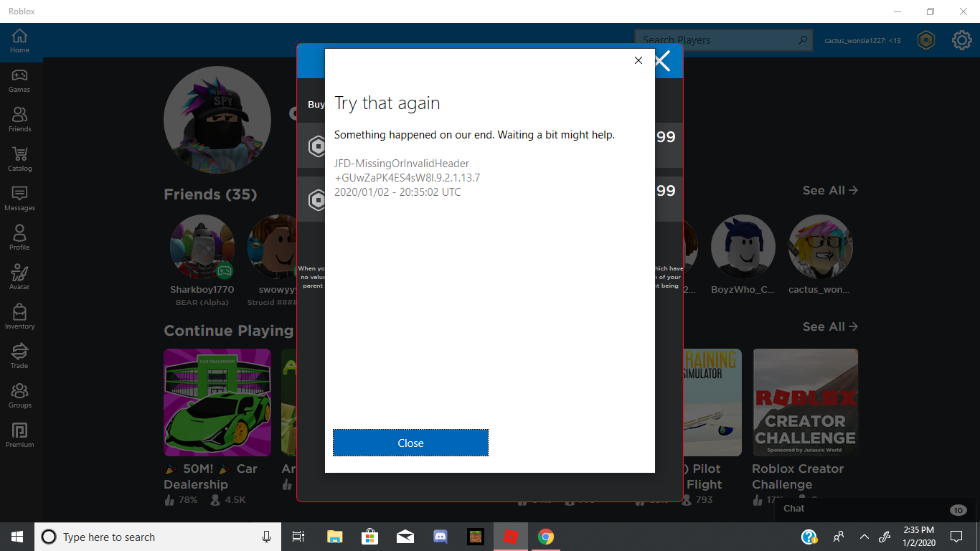Go to Home in Roblox sidebar

(19, 42)
